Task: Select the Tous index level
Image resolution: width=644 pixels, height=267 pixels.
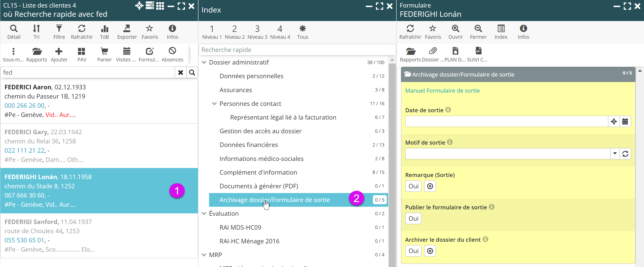Action: [x=303, y=32]
